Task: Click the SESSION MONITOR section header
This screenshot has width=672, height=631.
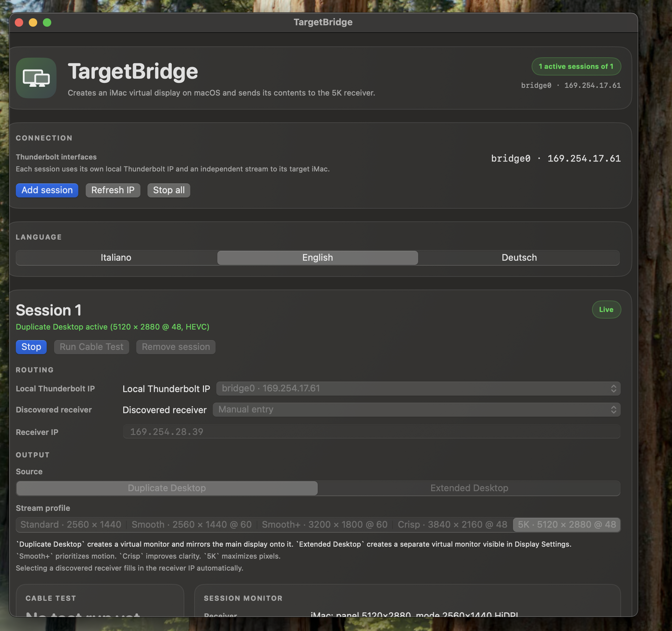Action: [243, 598]
